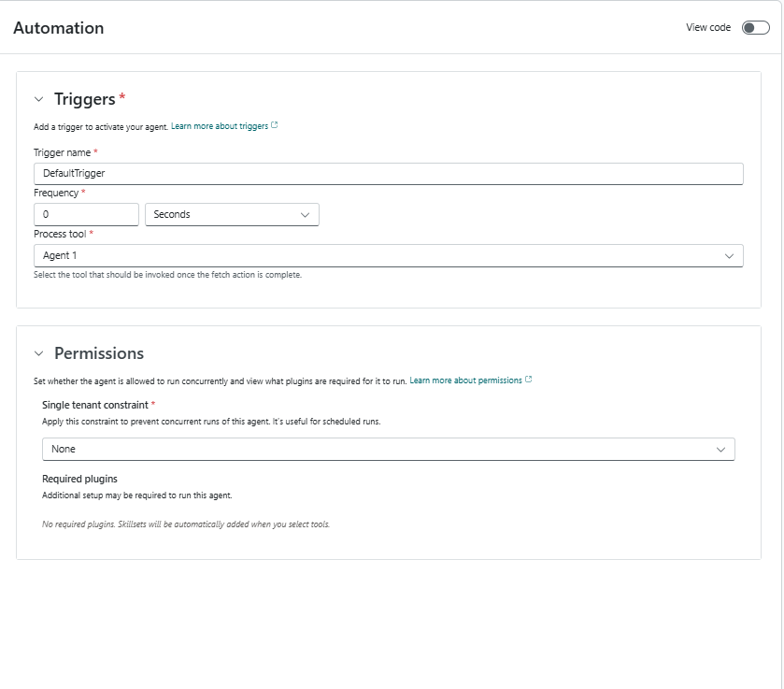The image size is (784, 689).
Task: Click external link icon beside triggers link
Action: tap(274, 125)
